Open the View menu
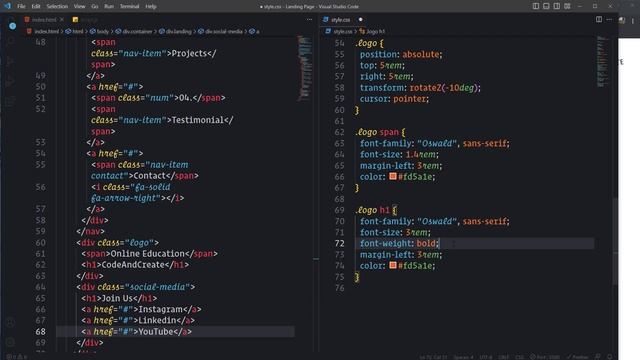 [x=80, y=6]
